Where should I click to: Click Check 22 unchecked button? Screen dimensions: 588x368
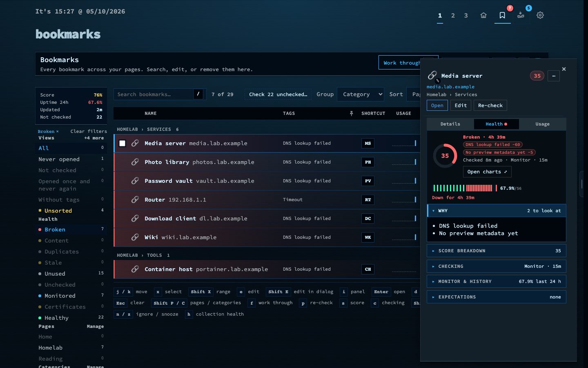278,94
